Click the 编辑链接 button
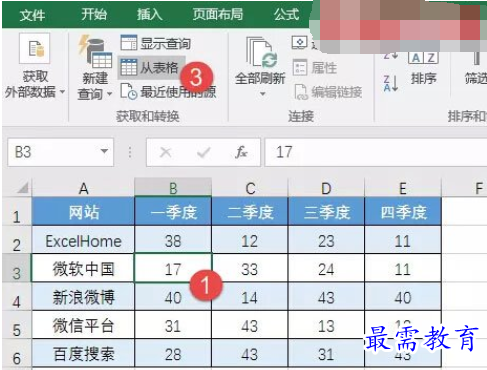The image size is (487, 370). click(328, 92)
